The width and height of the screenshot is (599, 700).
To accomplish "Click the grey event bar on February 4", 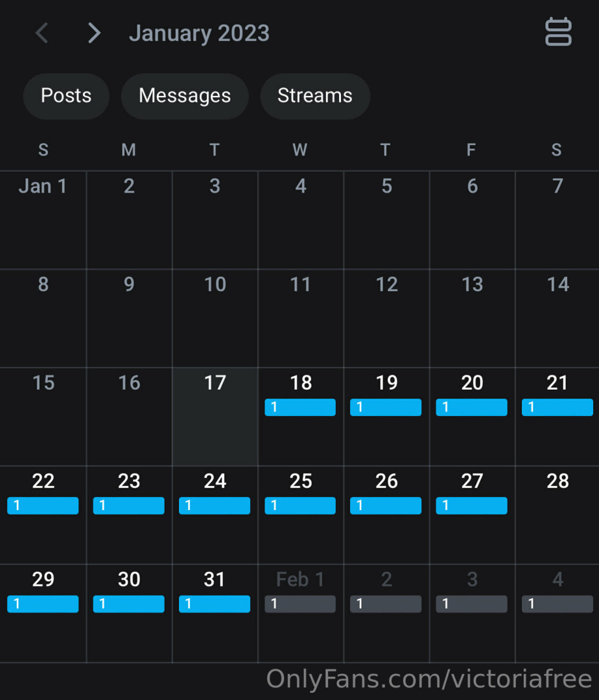I will 557,604.
